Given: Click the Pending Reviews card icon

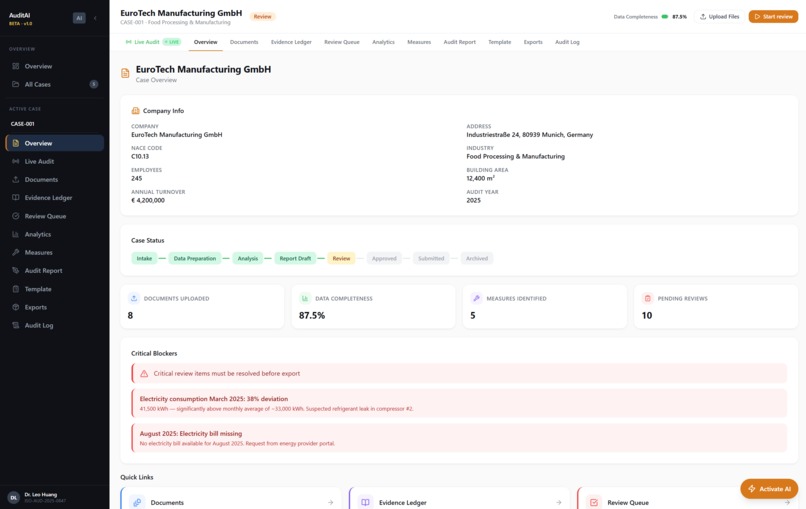Looking at the screenshot, I should coord(648,298).
